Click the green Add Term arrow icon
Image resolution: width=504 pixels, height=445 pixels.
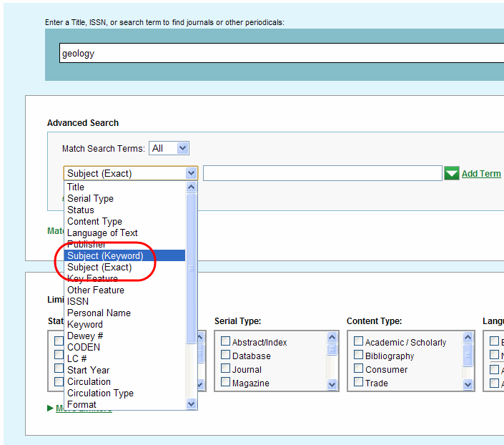tap(451, 173)
